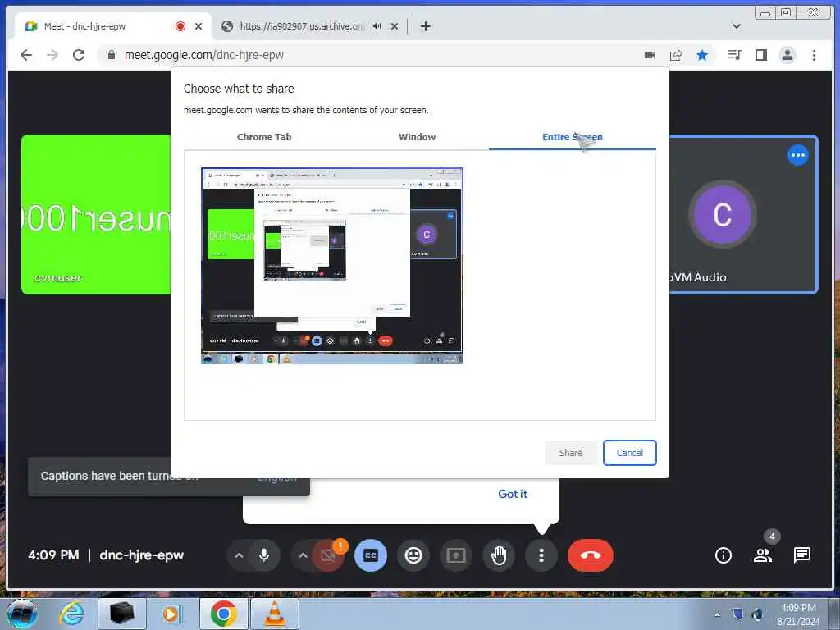The height and width of the screenshot is (630, 840).
Task: Open the side panel icon
Action: pos(760,55)
